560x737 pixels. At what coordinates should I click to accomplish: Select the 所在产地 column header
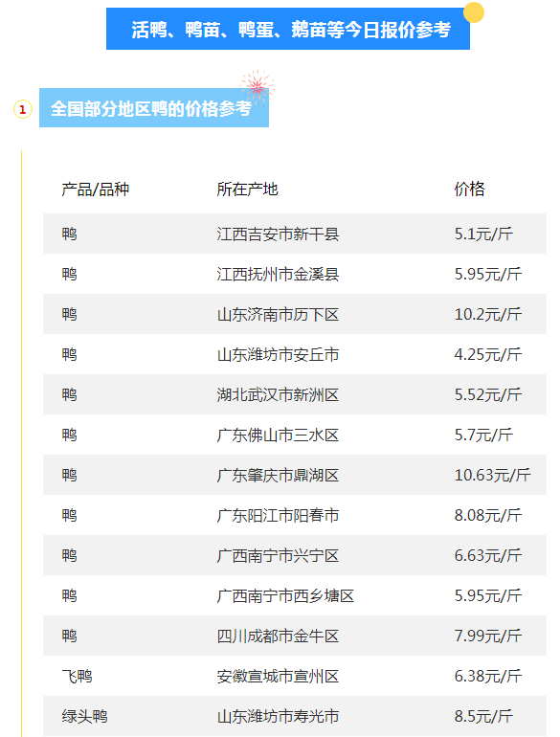click(247, 189)
